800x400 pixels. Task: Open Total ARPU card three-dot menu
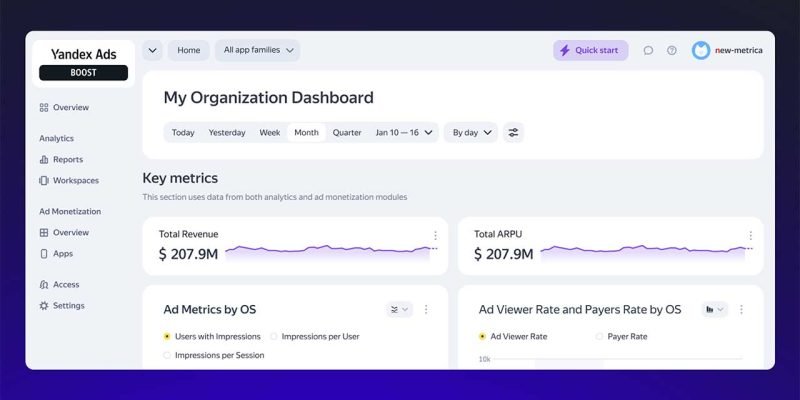pos(750,236)
